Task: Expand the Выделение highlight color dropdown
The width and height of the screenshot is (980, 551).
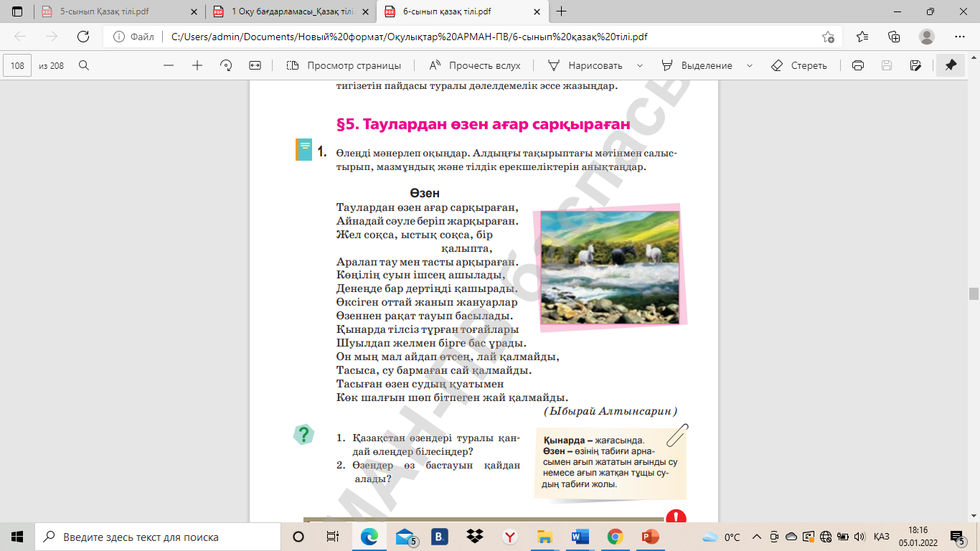Action: [750, 65]
